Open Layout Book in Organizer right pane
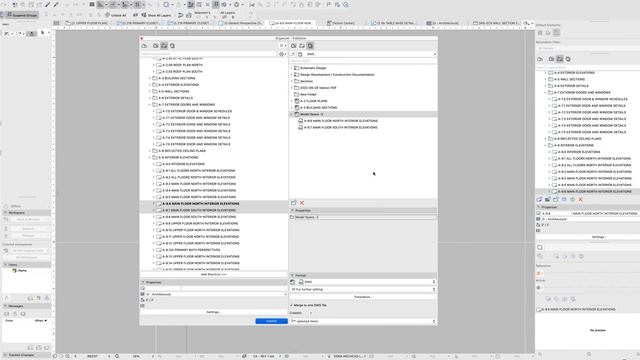640x360 pixels. click(x=302, y=46)
